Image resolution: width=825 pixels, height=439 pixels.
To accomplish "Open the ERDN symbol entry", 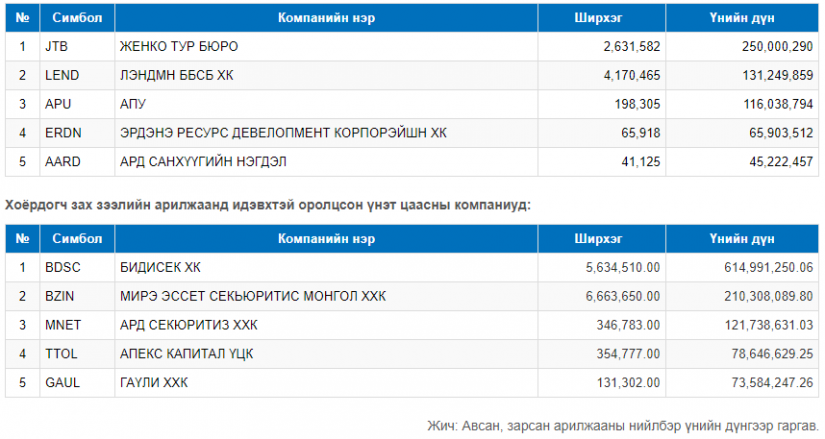I will [63, 133].
